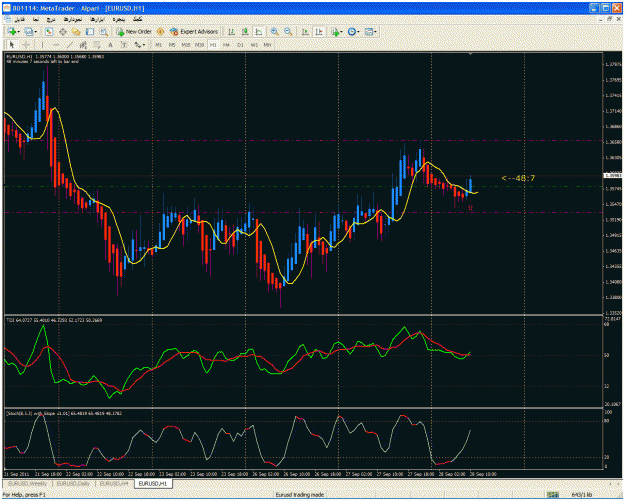Image resolution: width=625 pixels, height=501 pixels.
Task: Select the Arrows drawing tool
Action: coord(138,45)
